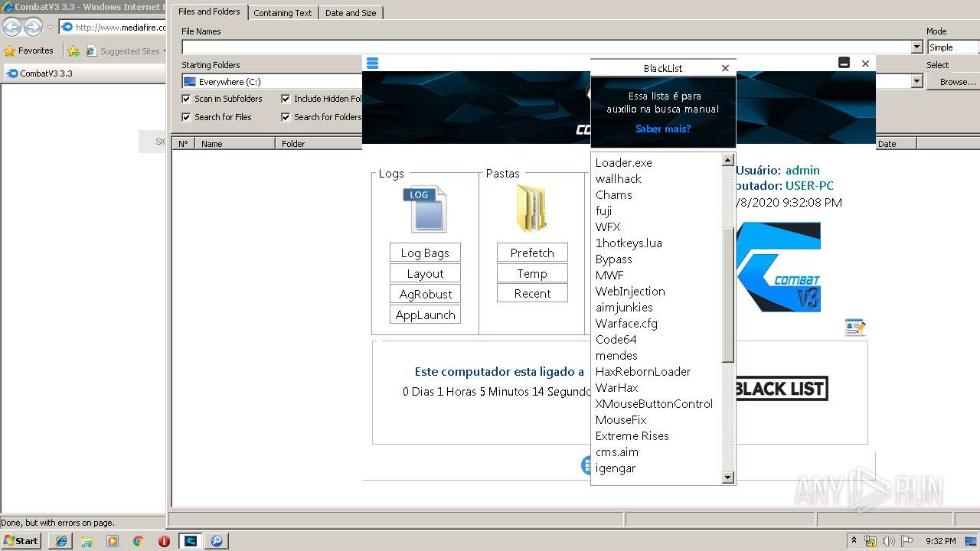Select Loader.exe in the BlackList

click(x=624, y=162)
